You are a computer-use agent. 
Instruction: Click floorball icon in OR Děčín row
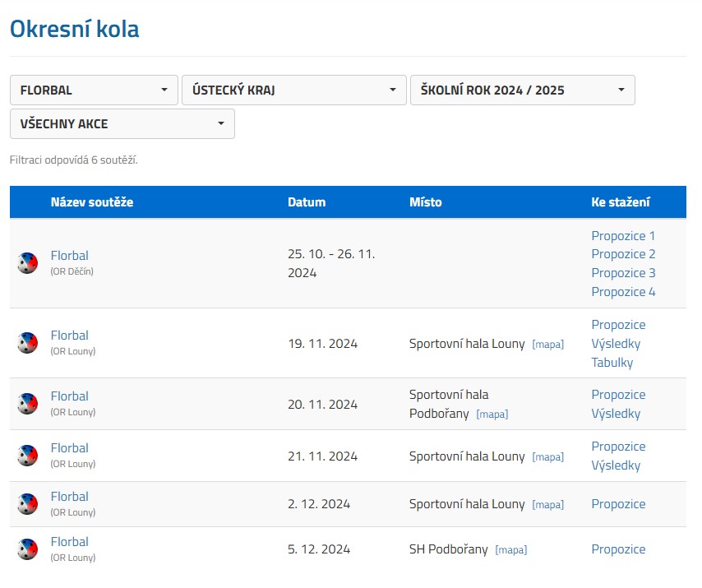tap(27, 263)
